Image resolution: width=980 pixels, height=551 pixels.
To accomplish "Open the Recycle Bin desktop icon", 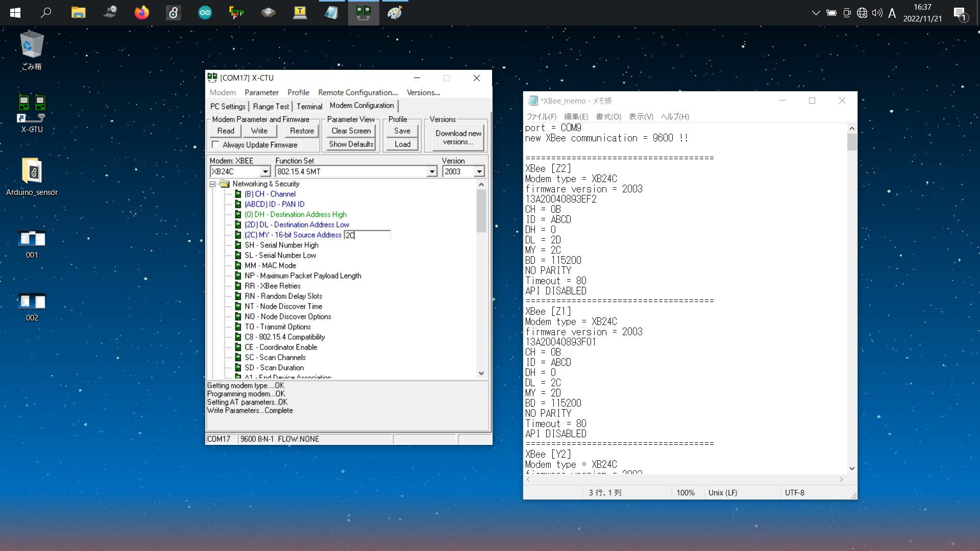I will point(32,46).
